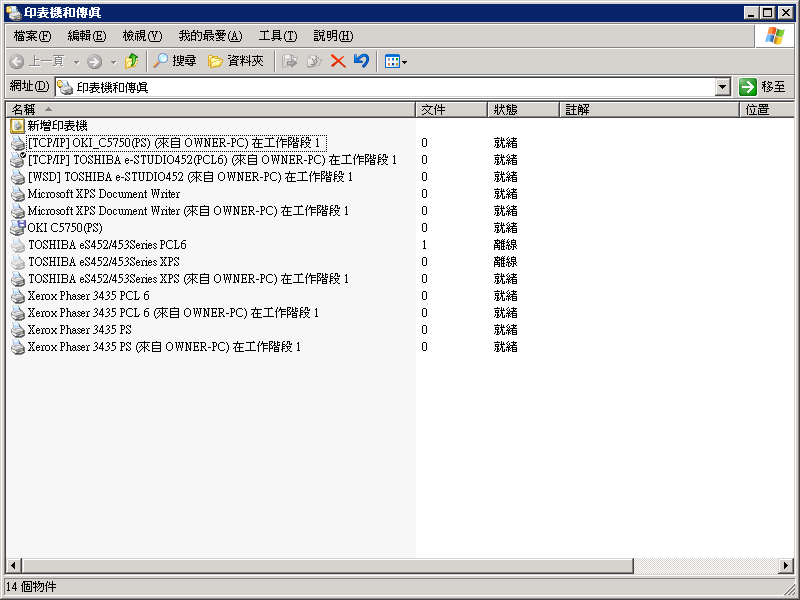Select local Xerox Phaser 3435 PS icon
The width and height of the screenshot is (800, 600).
pyautogui.click(x=18, y=330)
